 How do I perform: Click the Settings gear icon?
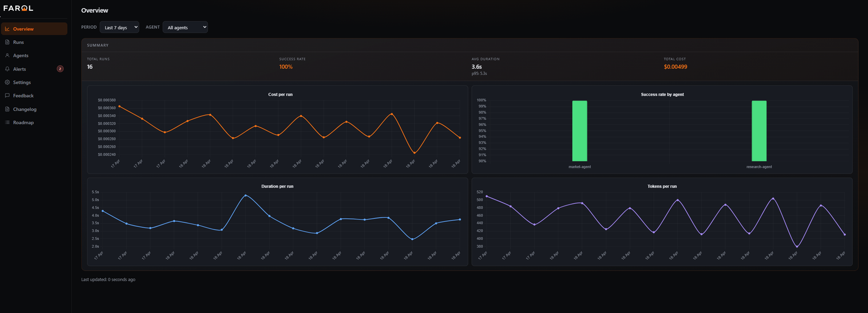coord(7,82)
